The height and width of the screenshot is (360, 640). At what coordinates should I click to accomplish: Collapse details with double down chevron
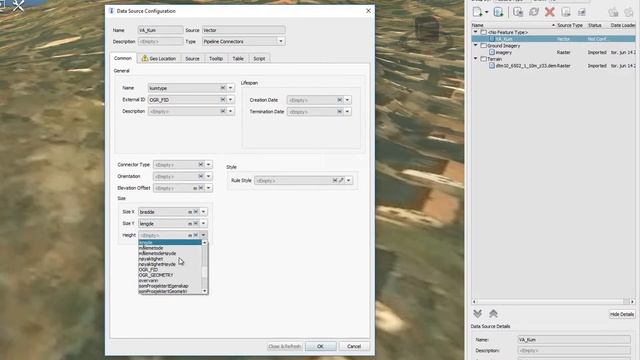[x=478, y=313]
